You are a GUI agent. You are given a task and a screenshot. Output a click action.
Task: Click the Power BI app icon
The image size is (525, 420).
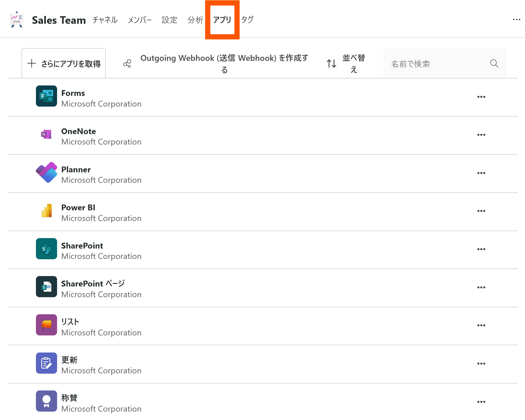pyautogui.click(x=46, y=211)
